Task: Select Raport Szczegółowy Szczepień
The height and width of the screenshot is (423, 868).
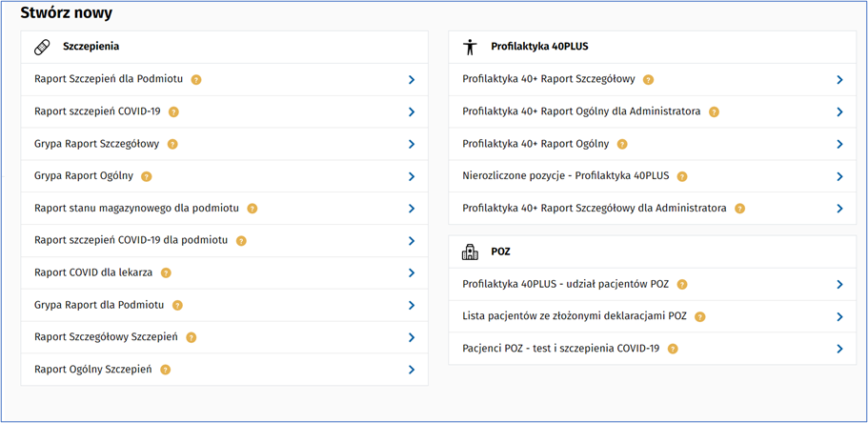Action: (107, 337)
